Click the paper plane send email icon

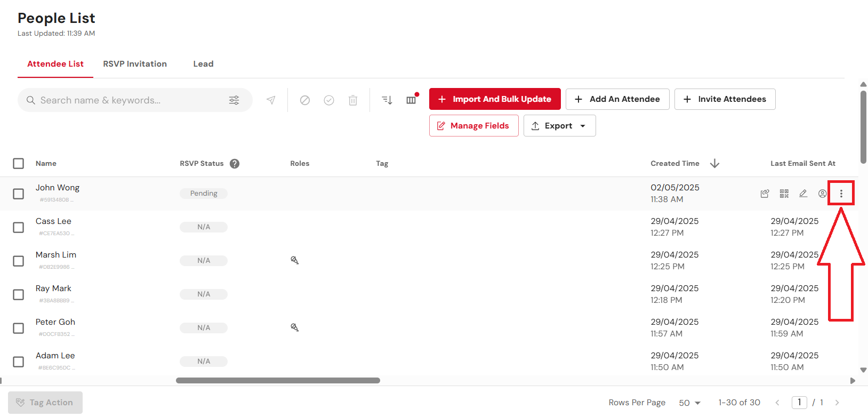click(271, 100)
